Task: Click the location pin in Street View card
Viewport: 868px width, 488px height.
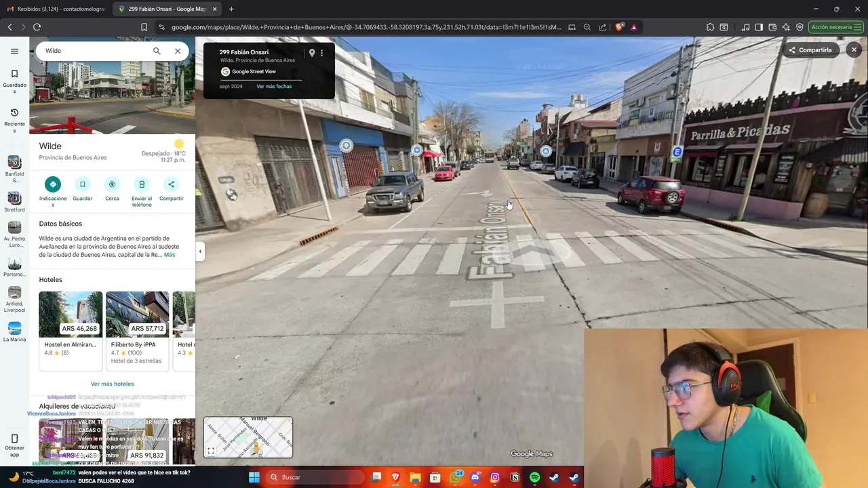Action: coord(312,53)
